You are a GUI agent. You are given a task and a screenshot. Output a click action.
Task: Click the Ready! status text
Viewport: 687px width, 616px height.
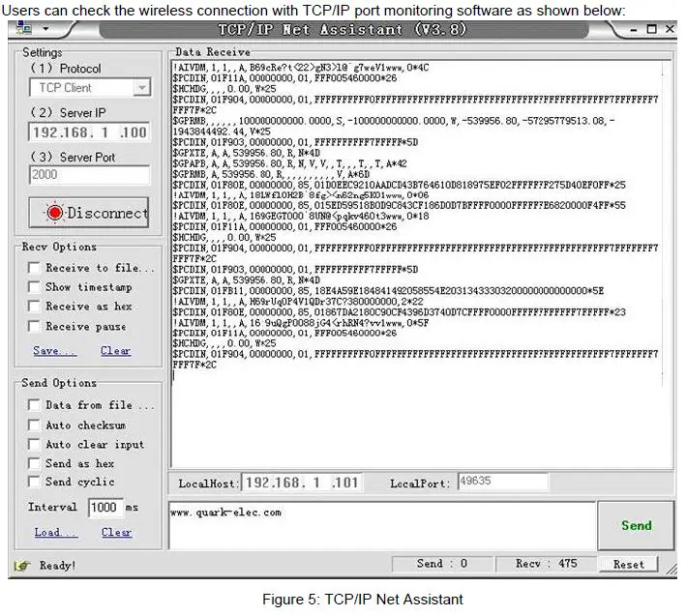coord(57,565)
